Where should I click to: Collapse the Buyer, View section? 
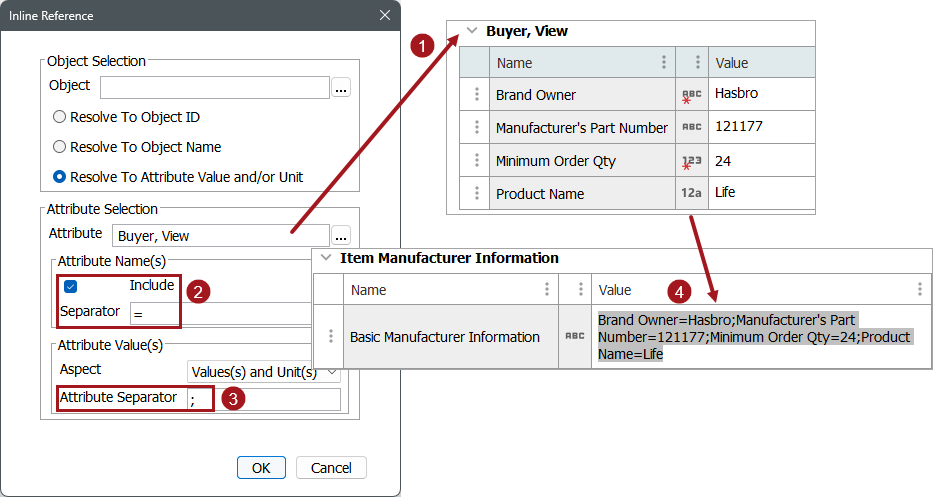[x=472, y=31]
